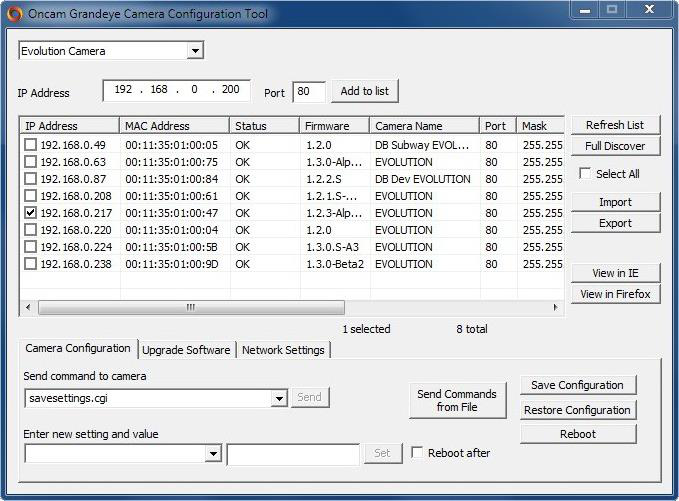679x501 pixels.
Task: Open the Network Settings tab
Action: click(283, 350)
